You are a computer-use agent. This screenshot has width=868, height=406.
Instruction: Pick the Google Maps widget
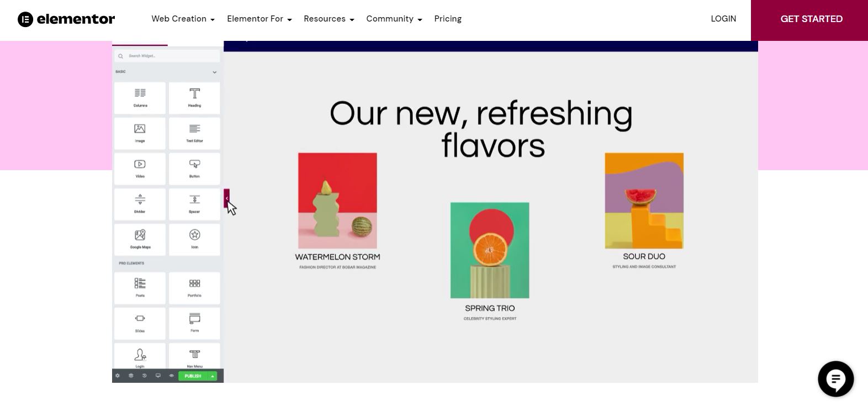point(140,239)
